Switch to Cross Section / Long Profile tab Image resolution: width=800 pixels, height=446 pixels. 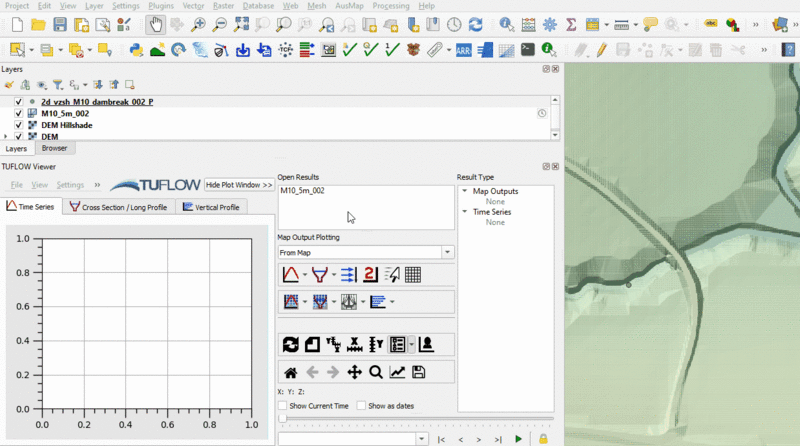click(118, 207)
